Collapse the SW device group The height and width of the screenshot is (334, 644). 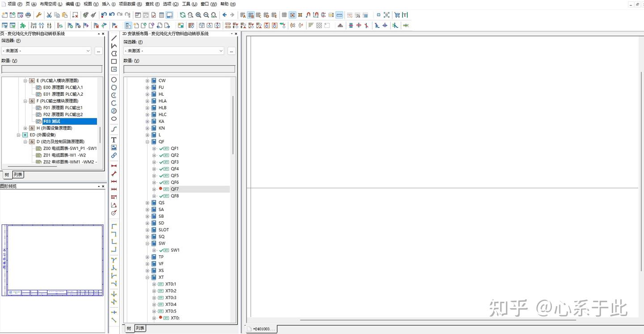[x=147, y=244]
